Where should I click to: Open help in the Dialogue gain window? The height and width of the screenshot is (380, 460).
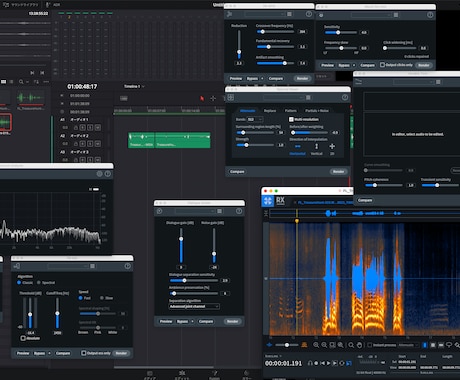pos(239,211)
